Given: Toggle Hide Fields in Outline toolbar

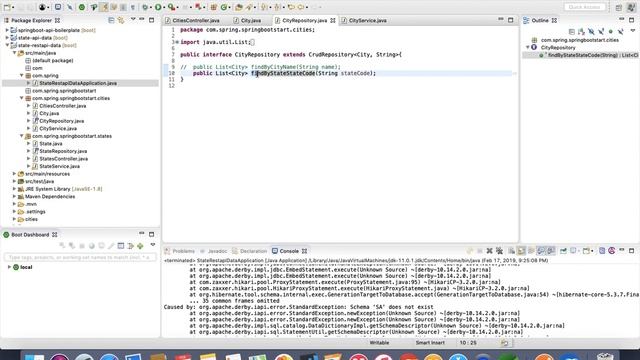Looking at the screenshot, I should pyautogui.click(x=591, y=31).
